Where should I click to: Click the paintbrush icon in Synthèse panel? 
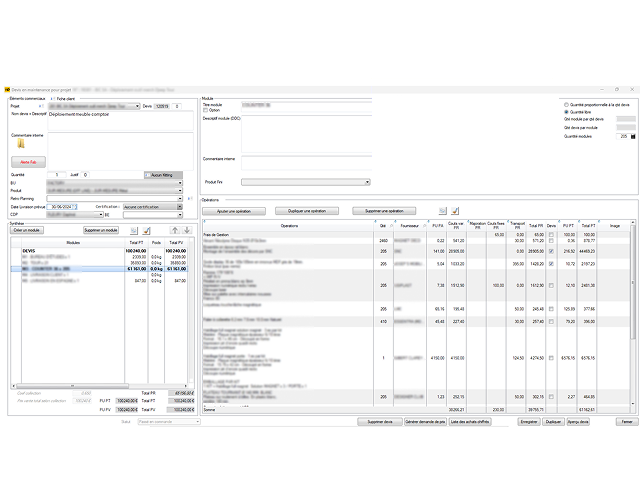(x=146, y=230)
